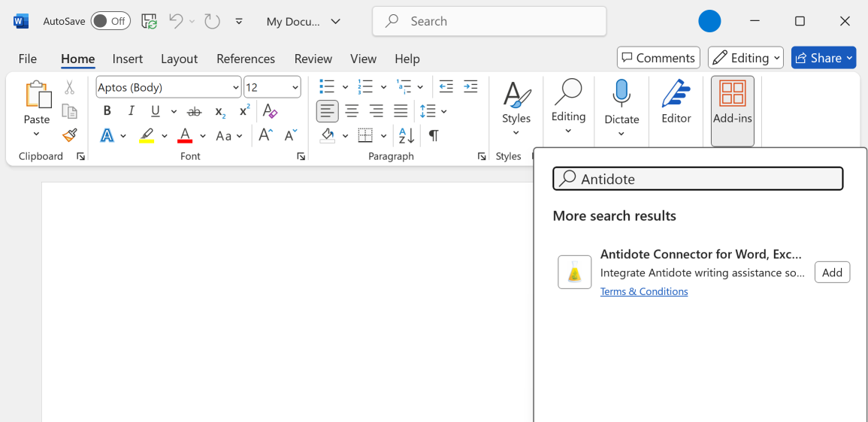Open the Editing mode dropdown
The width and height of the screenshot is (868, 422).
pos(745,58)
